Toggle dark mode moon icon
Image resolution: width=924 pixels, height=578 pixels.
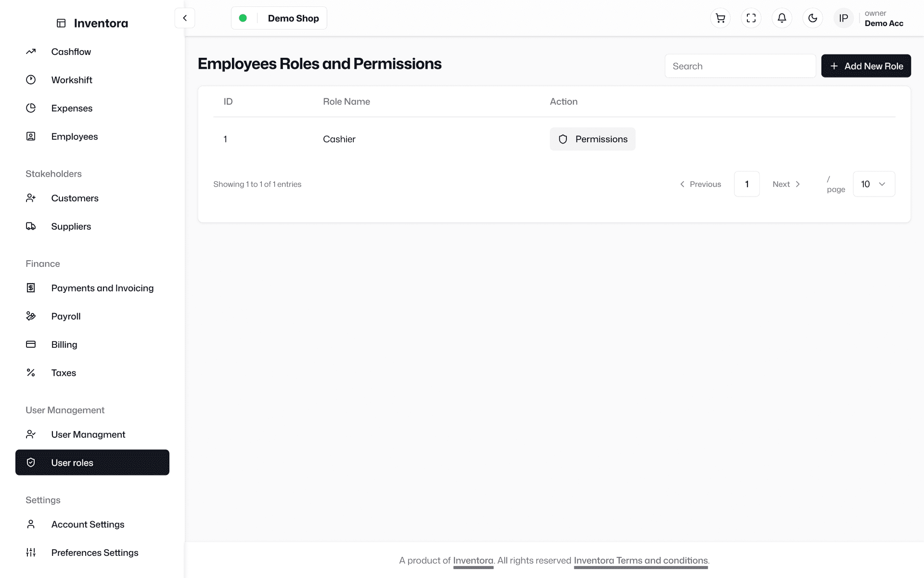813,18
